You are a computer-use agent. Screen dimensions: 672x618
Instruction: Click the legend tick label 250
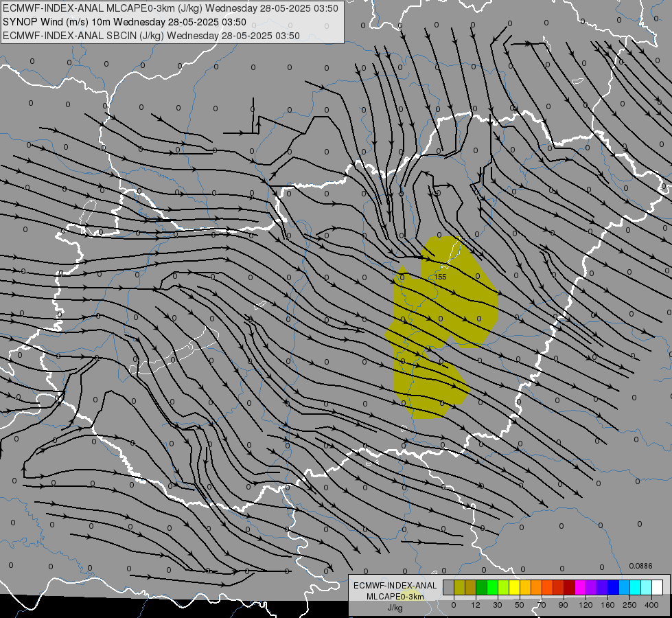(629, 605)
